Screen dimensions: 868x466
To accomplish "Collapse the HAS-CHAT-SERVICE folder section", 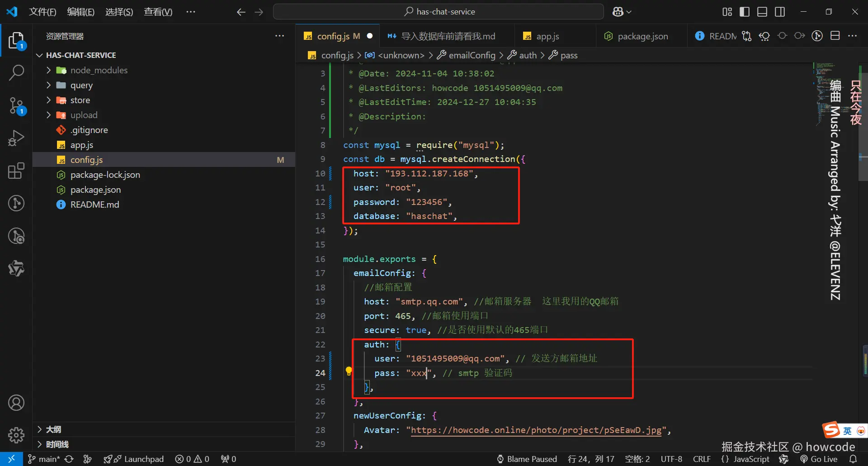I will 164,55.
